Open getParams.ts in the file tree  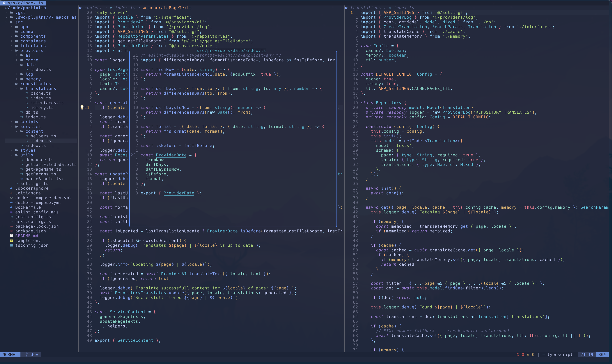pos(41,174)
